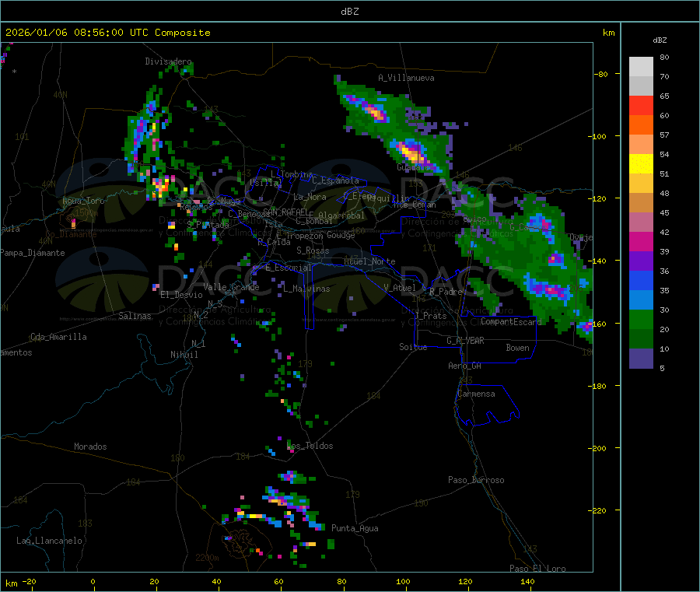Click the Los_Toldos location label
This screenshot has width=700, height=592.
310,446
